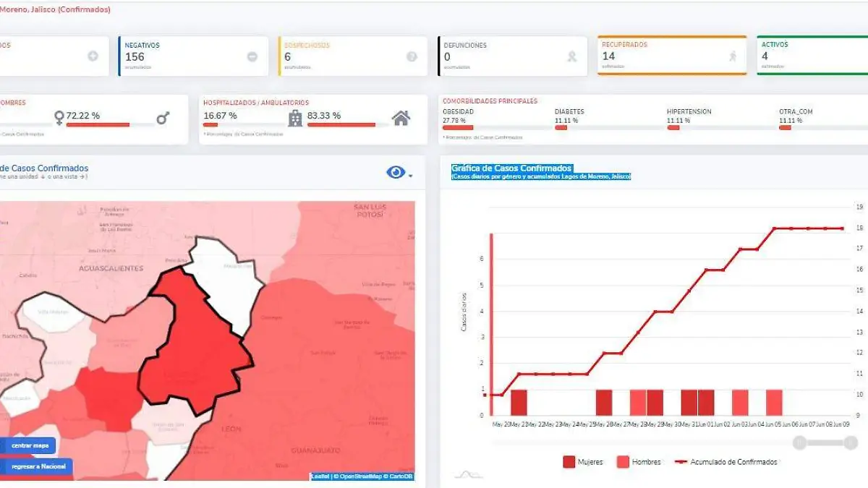
Task: Click the highlighted chart subtitle about Lagos de Moreno
Action: (x=541, y=176)
